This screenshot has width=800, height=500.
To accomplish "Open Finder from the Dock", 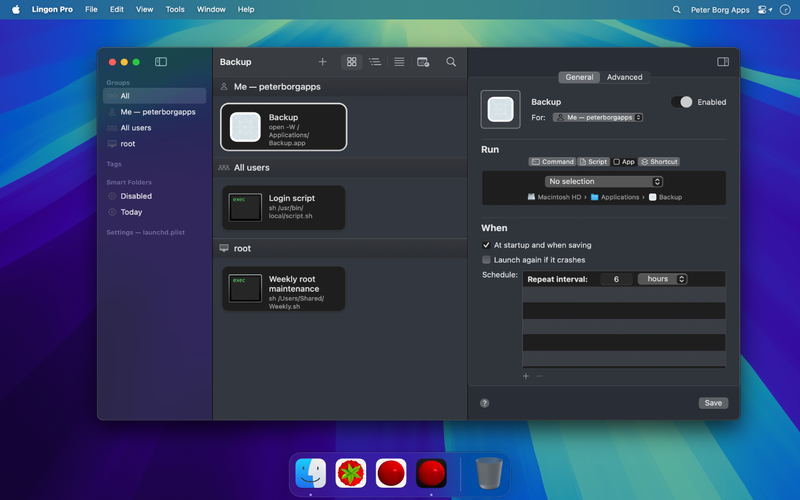I will [x=311, y=473].
